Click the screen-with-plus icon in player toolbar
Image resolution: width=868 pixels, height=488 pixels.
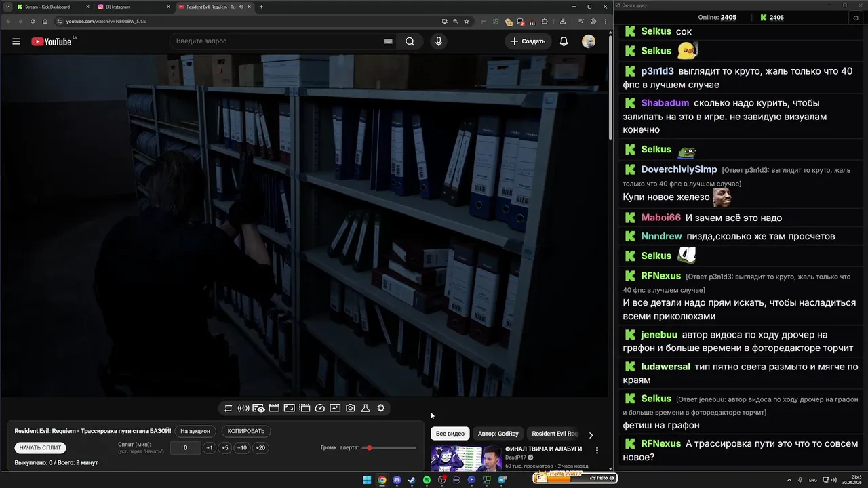pos(335,408)
